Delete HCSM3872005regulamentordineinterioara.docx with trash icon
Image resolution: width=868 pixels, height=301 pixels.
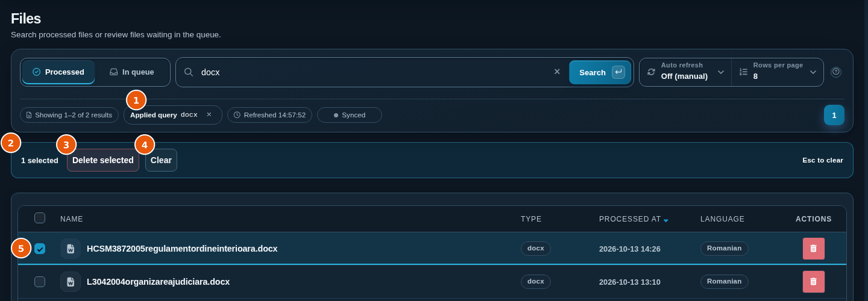tap(813, 249)
